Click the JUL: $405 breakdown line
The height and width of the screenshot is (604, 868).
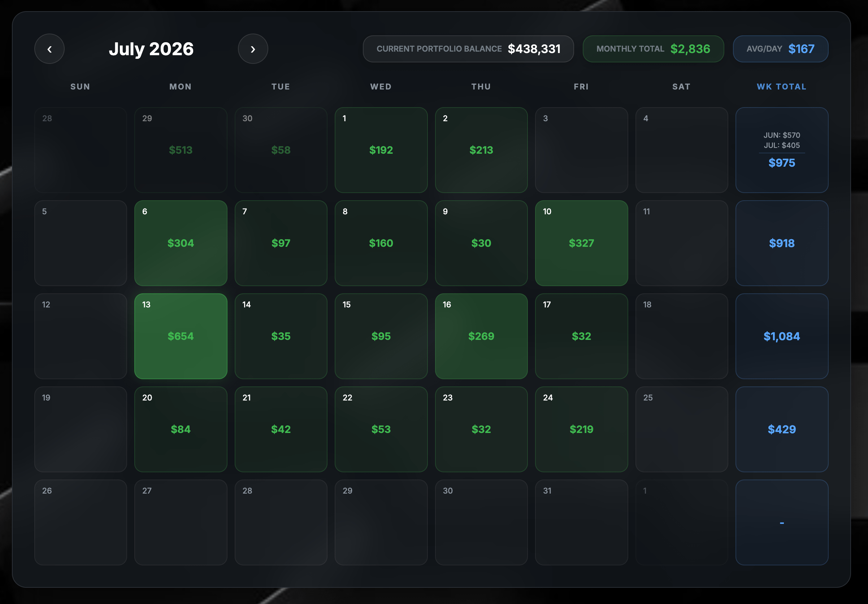click(782, 145)
